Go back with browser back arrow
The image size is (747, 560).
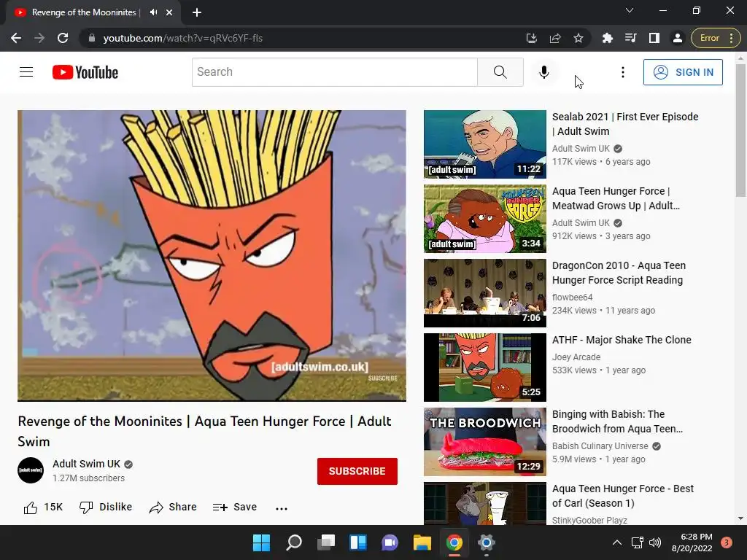coord(16,38)
